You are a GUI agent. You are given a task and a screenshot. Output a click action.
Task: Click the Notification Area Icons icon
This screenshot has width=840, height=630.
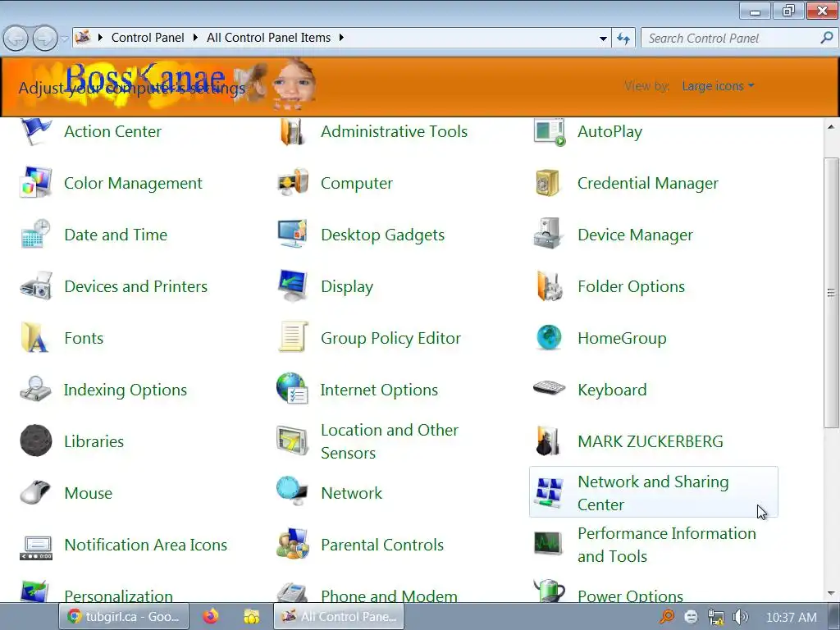coord(35,547)
